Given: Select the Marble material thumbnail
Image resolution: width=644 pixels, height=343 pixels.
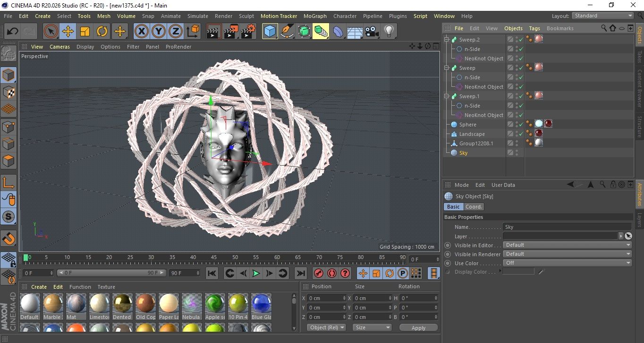Looking at the screenshot, I should 53,303.
